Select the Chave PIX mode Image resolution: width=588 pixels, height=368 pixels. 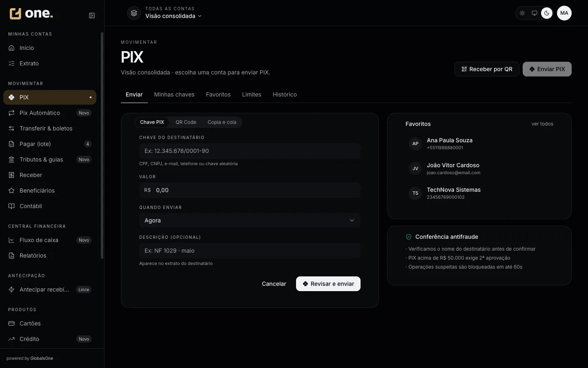152,122
